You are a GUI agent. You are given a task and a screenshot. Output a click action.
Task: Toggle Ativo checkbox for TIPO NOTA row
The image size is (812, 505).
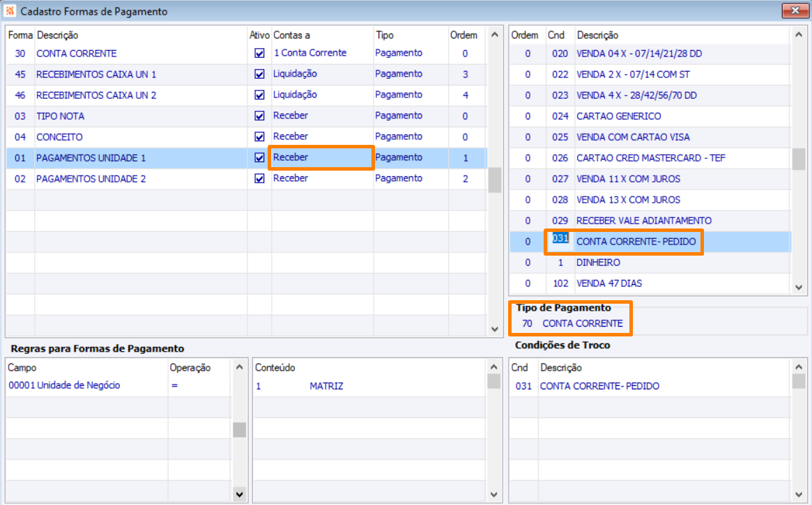point(259,116)
